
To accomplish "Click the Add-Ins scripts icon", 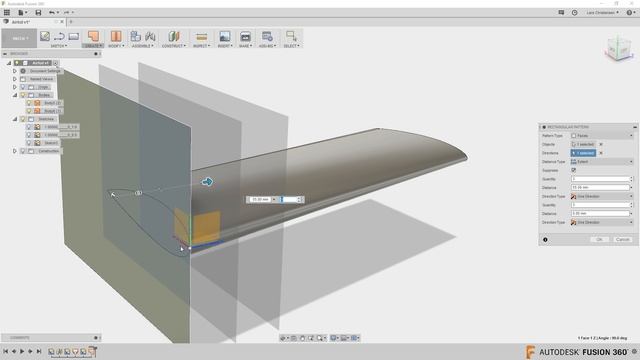I will coord(267,36).
